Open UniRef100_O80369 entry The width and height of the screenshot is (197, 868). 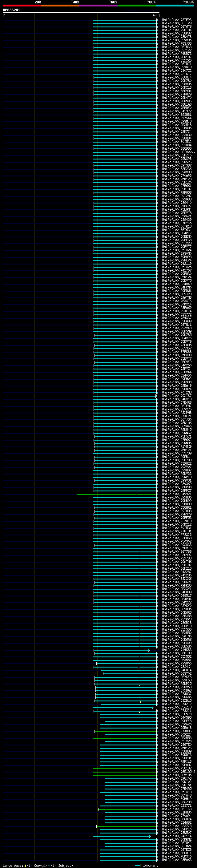click(x=176, y=484)
